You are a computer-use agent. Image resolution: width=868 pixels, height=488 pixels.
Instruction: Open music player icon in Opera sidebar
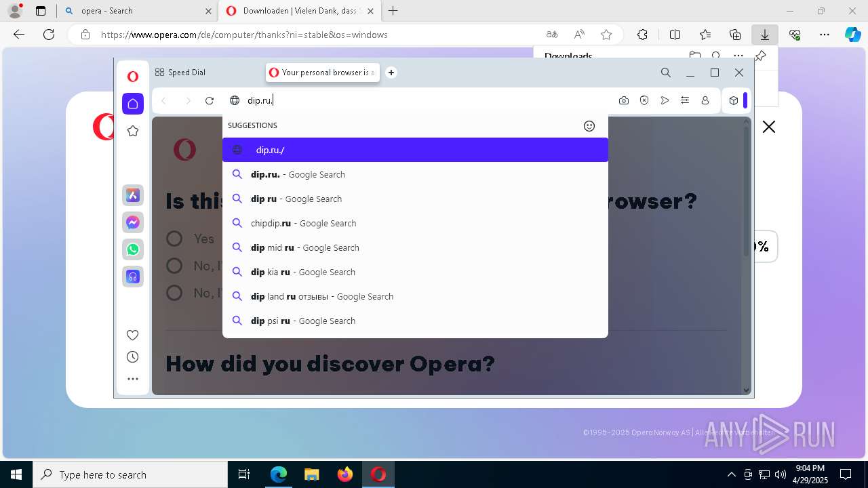(133, 277)
